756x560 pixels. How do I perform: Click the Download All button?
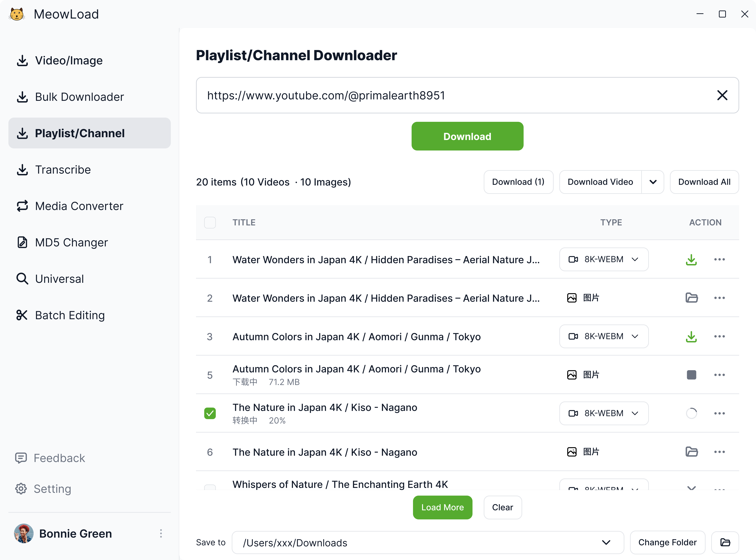(704, 182)
